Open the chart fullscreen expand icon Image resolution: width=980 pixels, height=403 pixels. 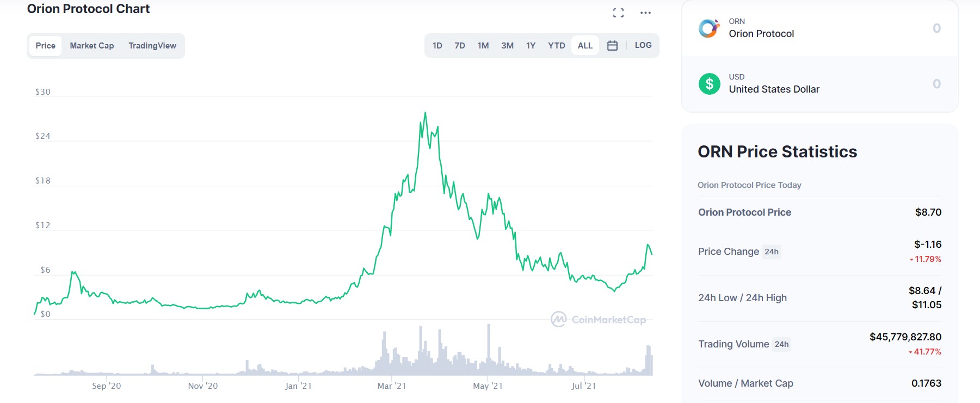coord(618,12)
